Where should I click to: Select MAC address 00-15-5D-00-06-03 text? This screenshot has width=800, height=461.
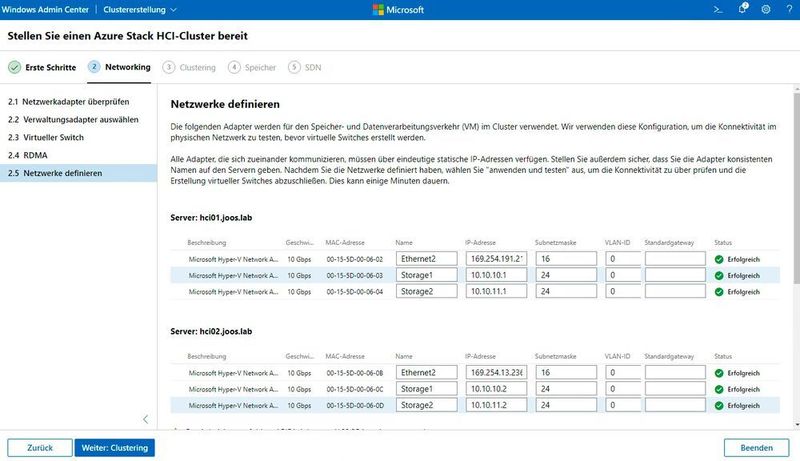[355, 275]
